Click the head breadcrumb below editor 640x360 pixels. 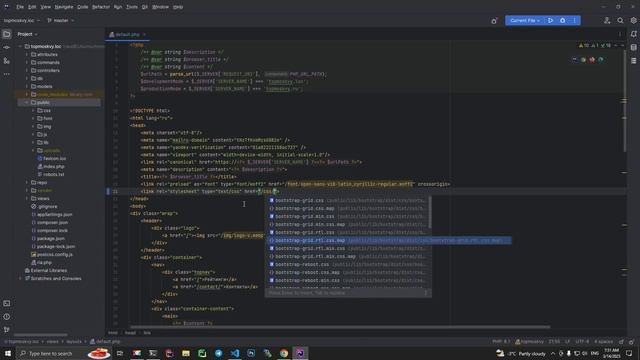(x=130, y=333)
